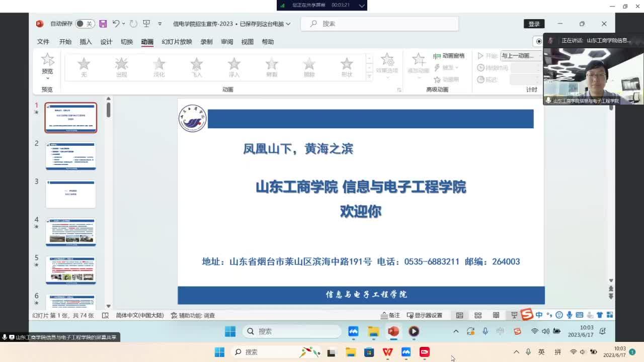
Task: Open Effect Options (效果选项) star icon
Action: pos(387,60)
